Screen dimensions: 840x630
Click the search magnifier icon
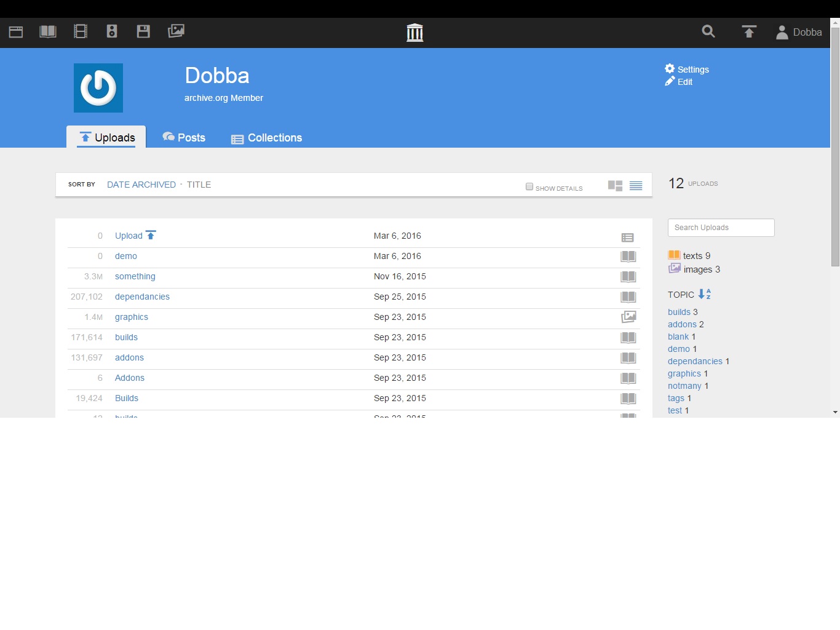[708, 32]
